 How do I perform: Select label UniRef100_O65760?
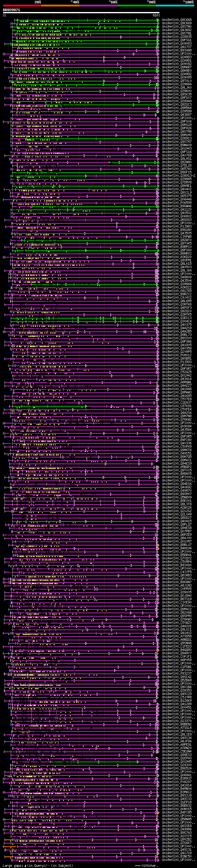(177, 169)
